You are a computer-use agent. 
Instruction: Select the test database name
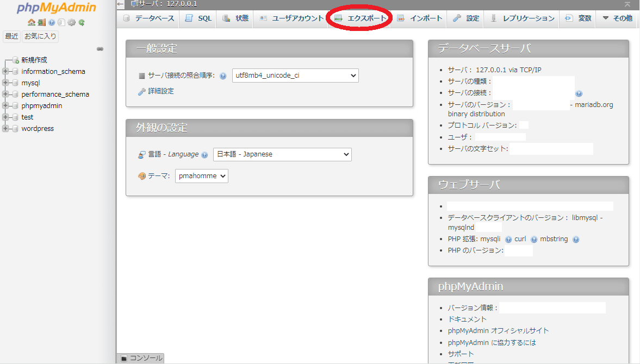click(x=27, y=117)
